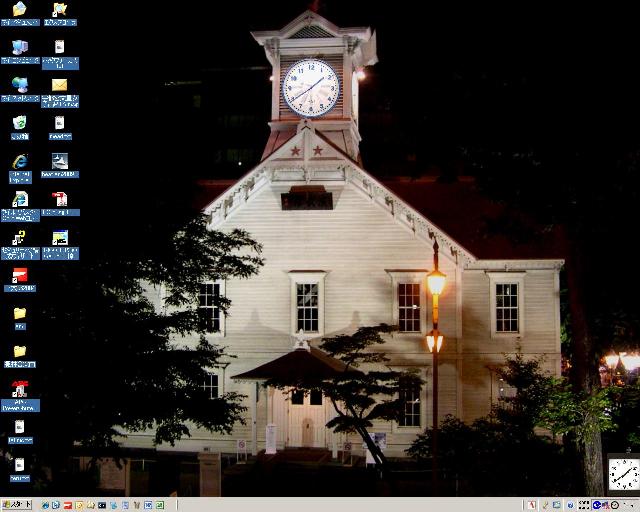Select the My Computer desktop icon

click(20, 47)
